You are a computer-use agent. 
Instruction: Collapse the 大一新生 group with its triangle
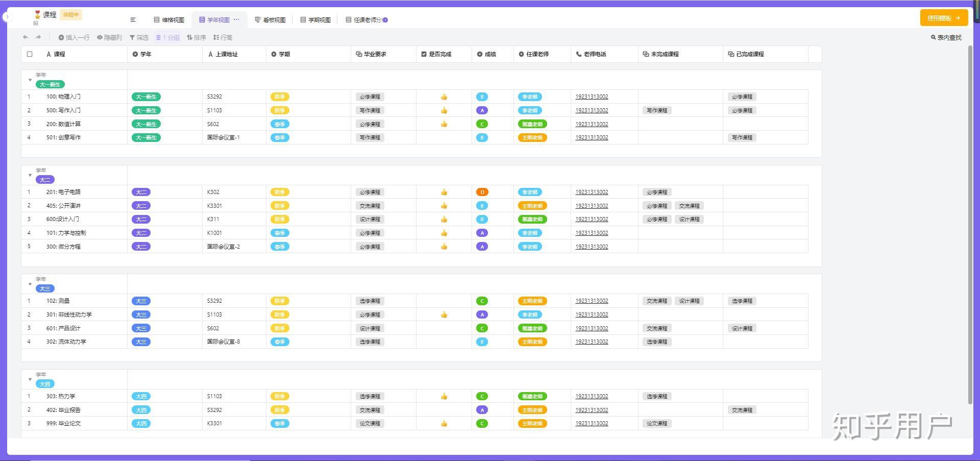tap(30, 80)
